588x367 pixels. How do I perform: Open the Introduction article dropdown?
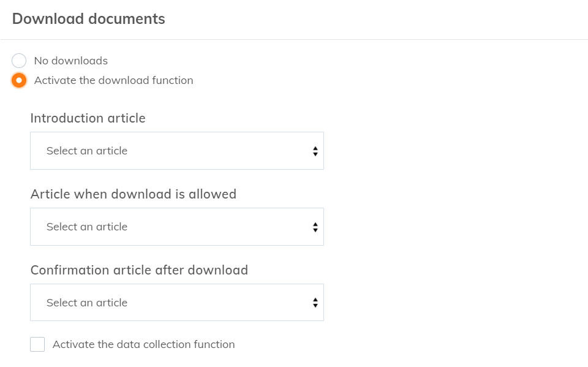(176, 151)
